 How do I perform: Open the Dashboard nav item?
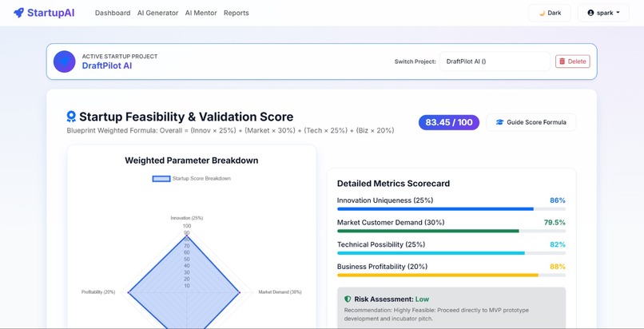(x=113, y=13)
